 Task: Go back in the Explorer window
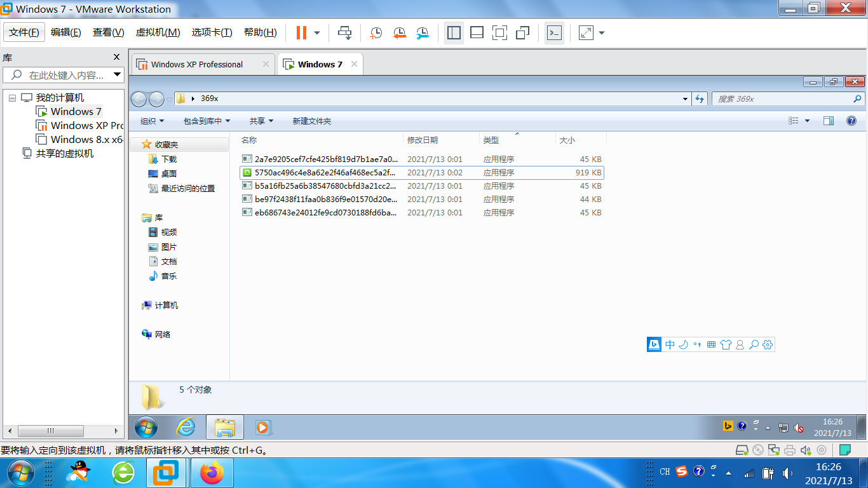click(x=139, y=99)
